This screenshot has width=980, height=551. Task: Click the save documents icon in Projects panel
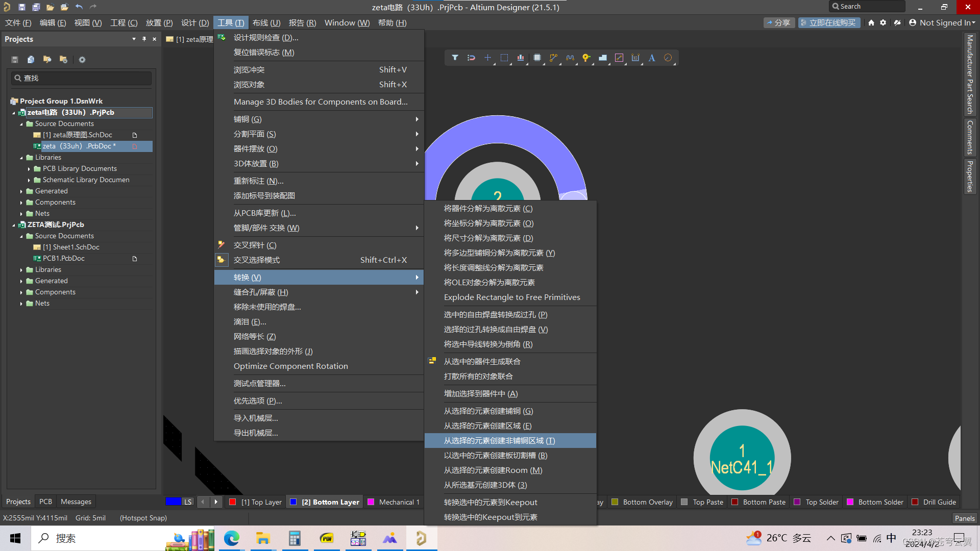tap(14, 60)
